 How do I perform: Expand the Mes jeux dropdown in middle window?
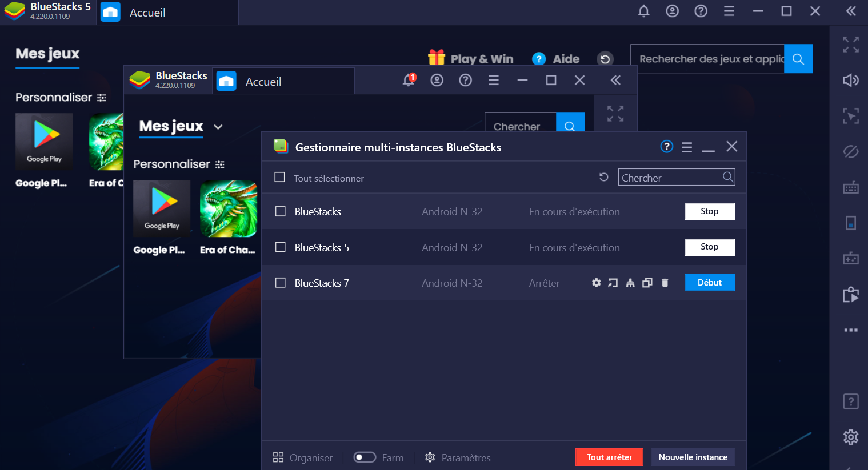pos(218,127)
